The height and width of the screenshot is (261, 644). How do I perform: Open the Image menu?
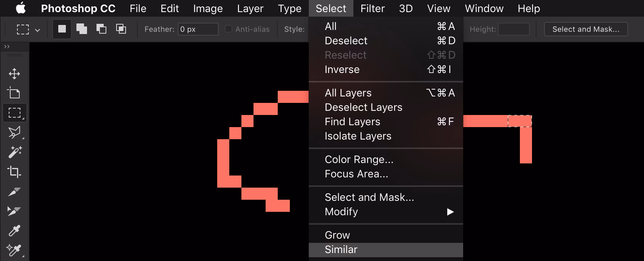(x=208, y=8)
